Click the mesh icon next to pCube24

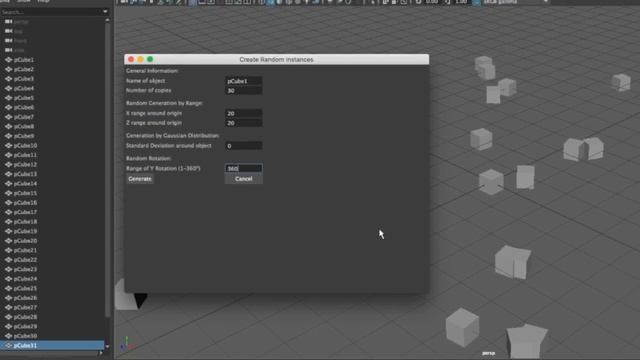[9, 279]
